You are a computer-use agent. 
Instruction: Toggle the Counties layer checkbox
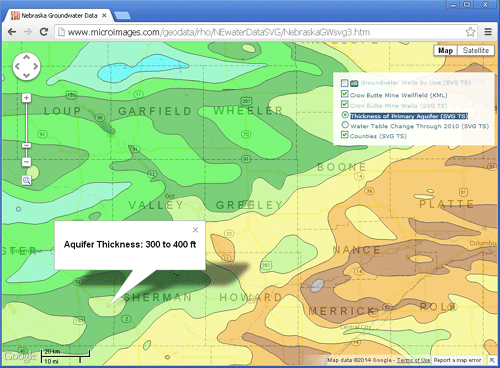tap(345, 135)
